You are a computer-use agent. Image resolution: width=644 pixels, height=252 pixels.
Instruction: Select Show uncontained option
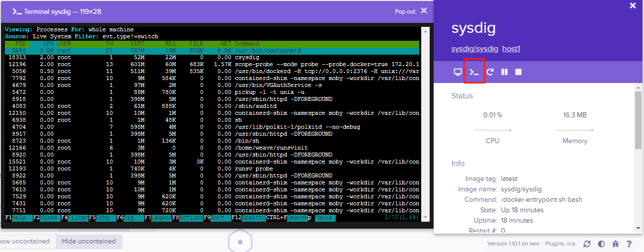tap(25, 242)
